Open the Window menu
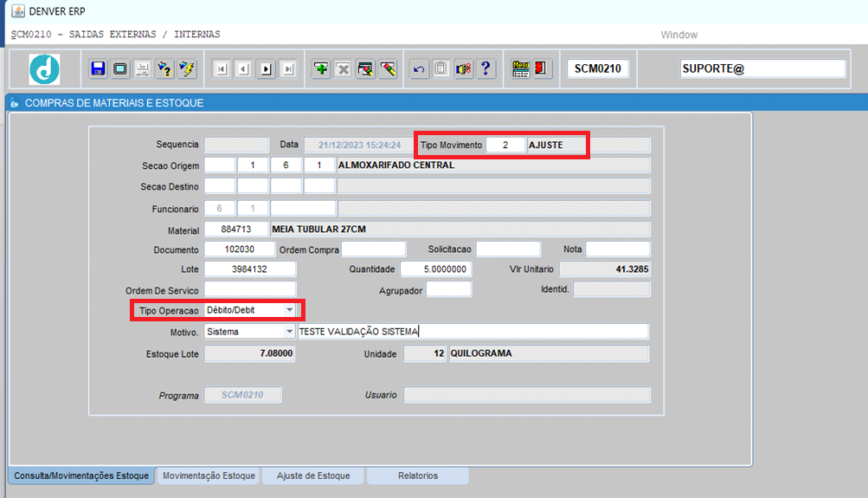This screenshot has width=868, height=498. click(x=678, y=35)
